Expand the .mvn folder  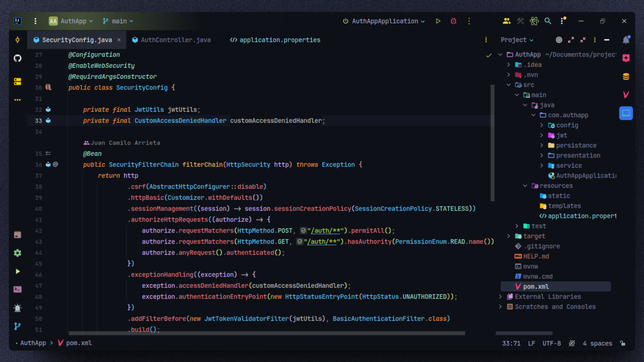click(x=508, y=75)
